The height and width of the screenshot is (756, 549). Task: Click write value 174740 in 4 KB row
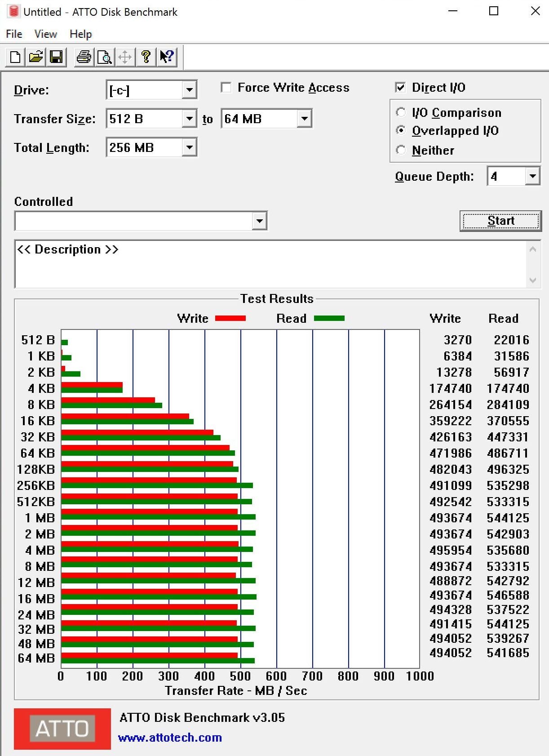pos(451,388)
